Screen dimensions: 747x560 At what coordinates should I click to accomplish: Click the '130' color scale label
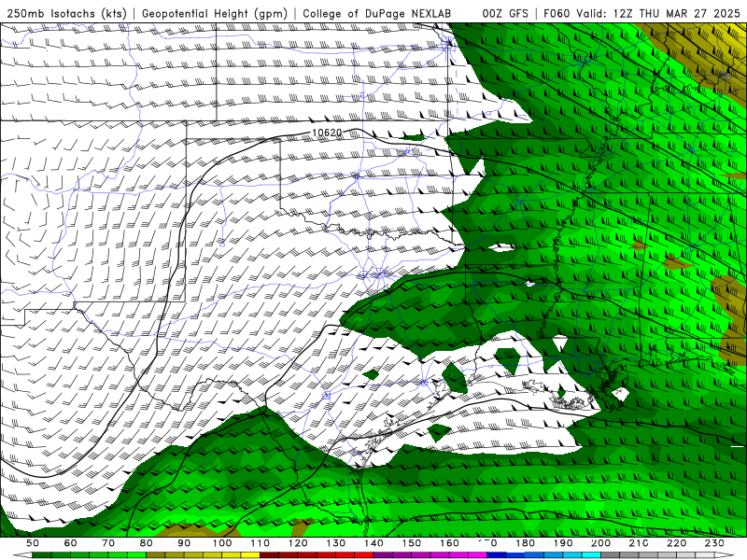(335, 543)
